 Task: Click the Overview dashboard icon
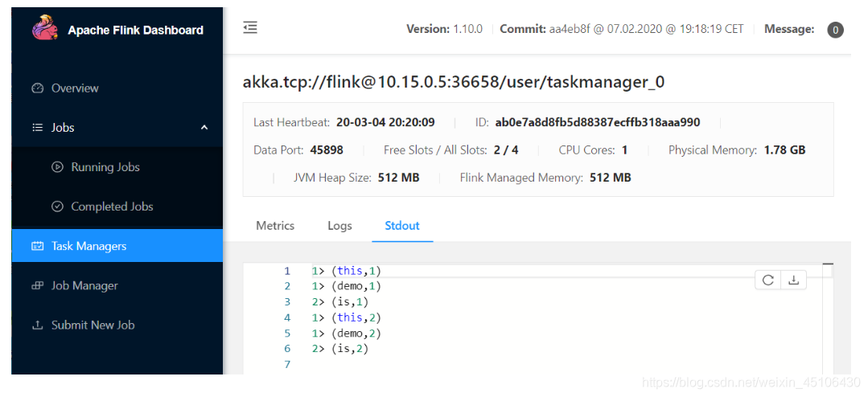[37, 88]
